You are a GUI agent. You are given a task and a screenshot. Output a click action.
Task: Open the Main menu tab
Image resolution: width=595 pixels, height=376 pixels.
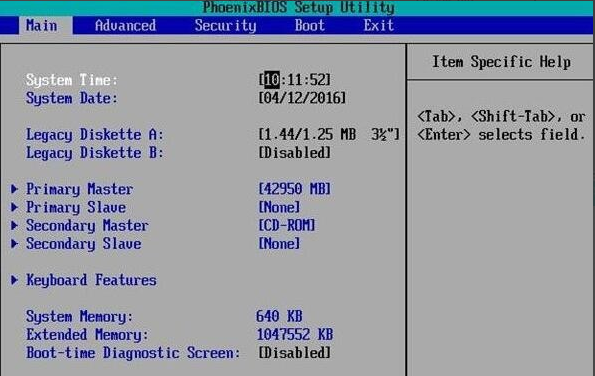point(45,26)
